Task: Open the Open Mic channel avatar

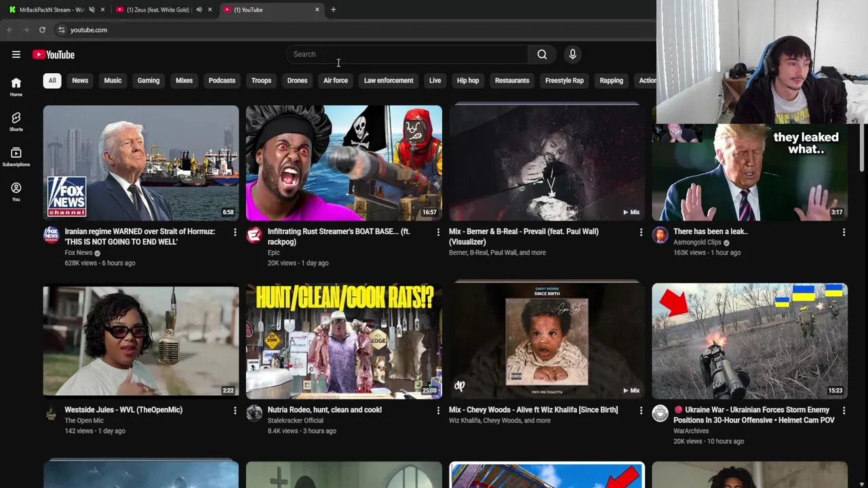Action: point(52,413)
